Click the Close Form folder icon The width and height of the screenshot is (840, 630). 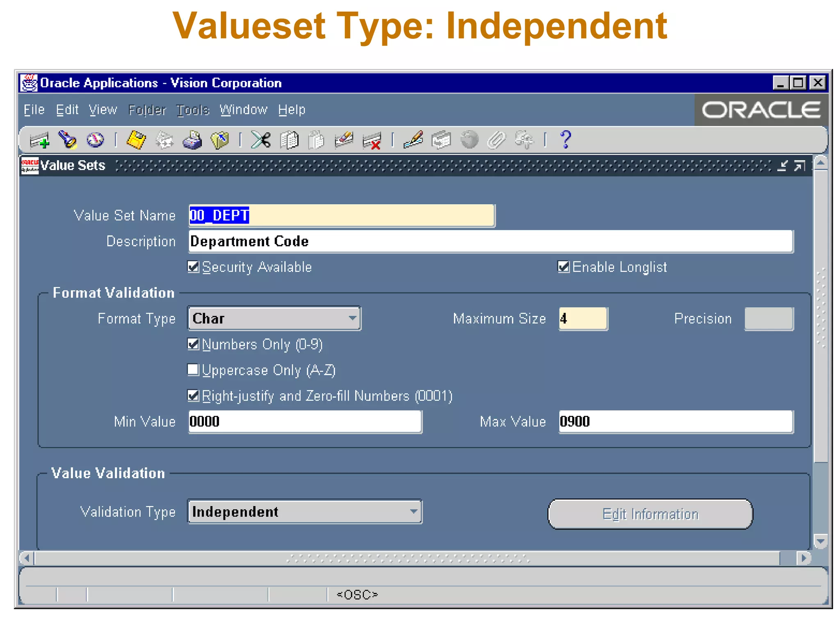click(x=220, y=140)
